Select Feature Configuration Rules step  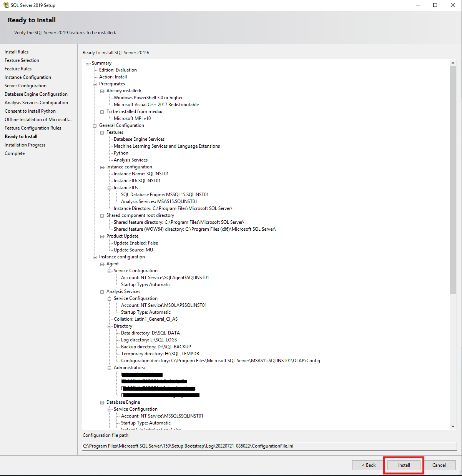pos(33,128)
